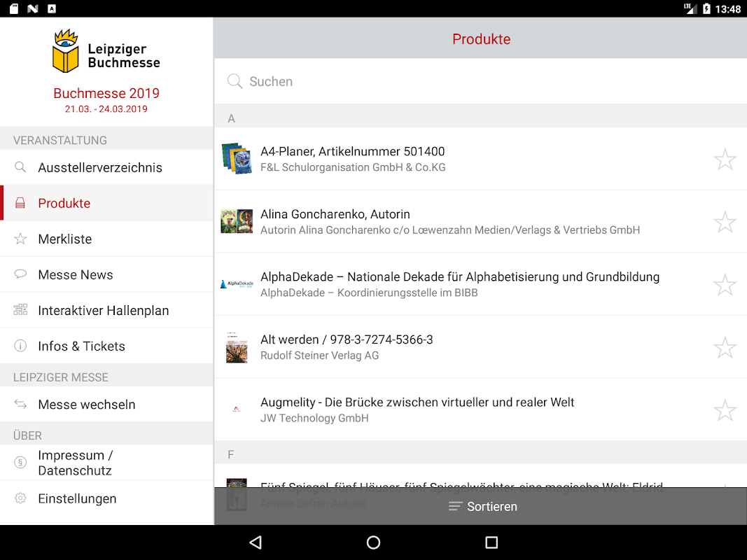Tap the Android home navigation button

(x=374, y=542)
